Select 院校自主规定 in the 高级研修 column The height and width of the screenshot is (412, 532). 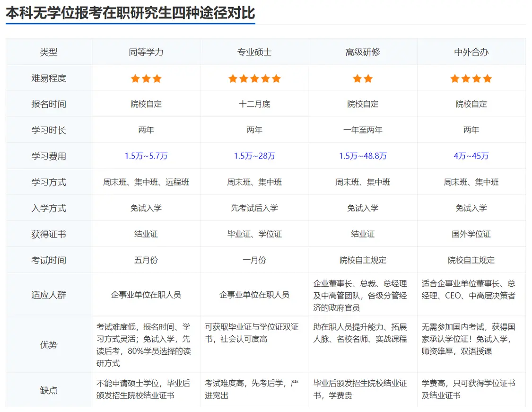pos(363,260)
